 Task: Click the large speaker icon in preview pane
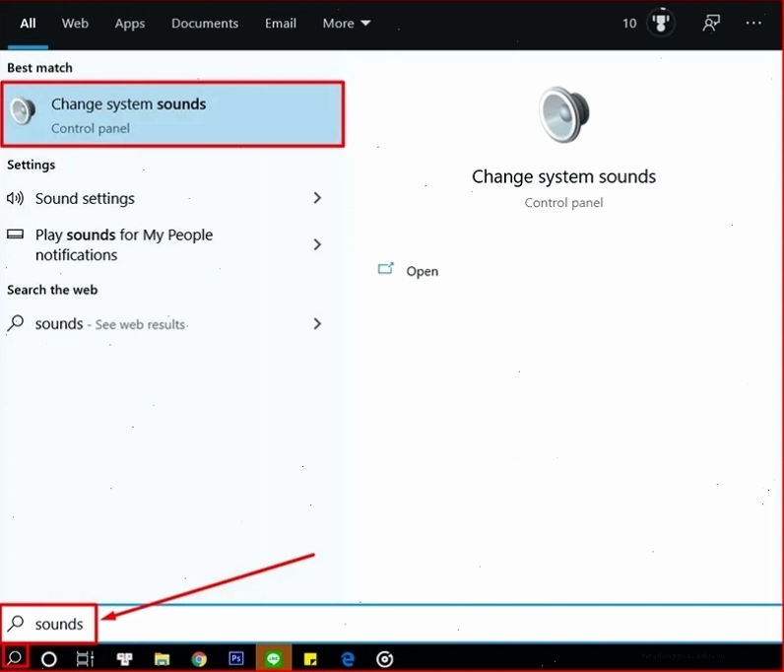[x=564, y=114]
